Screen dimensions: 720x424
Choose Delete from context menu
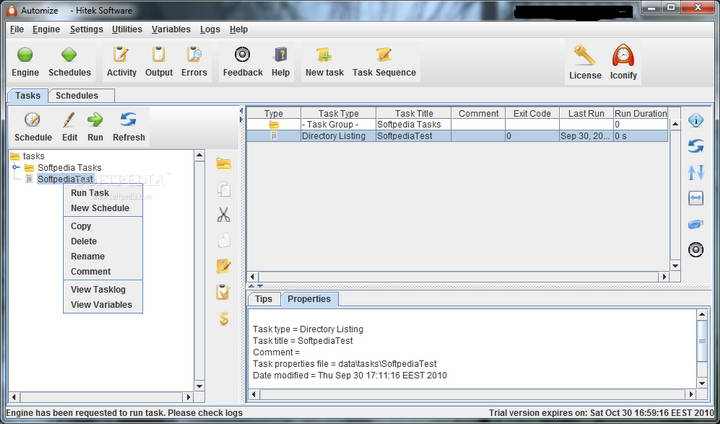tap(103, 241)
